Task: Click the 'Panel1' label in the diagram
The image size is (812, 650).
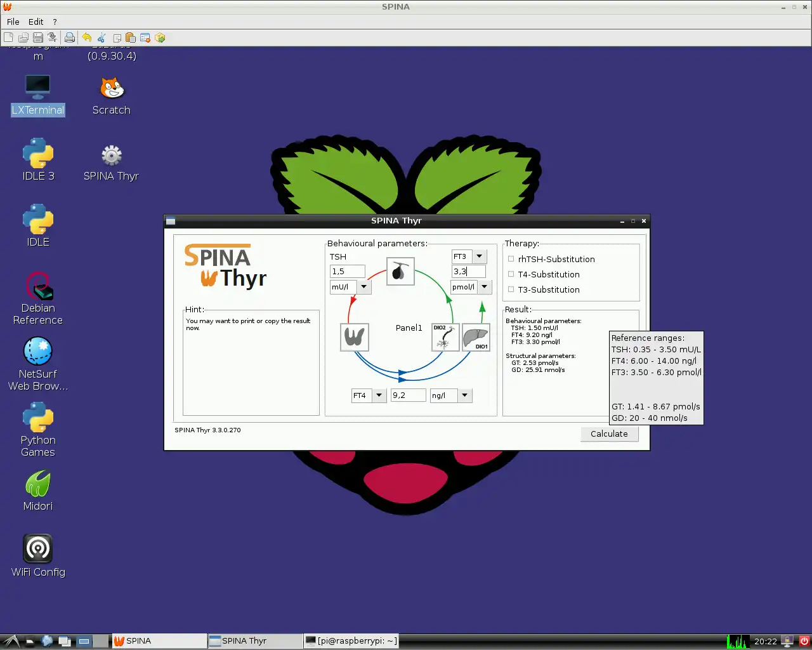Action: [x=409, y=328]
